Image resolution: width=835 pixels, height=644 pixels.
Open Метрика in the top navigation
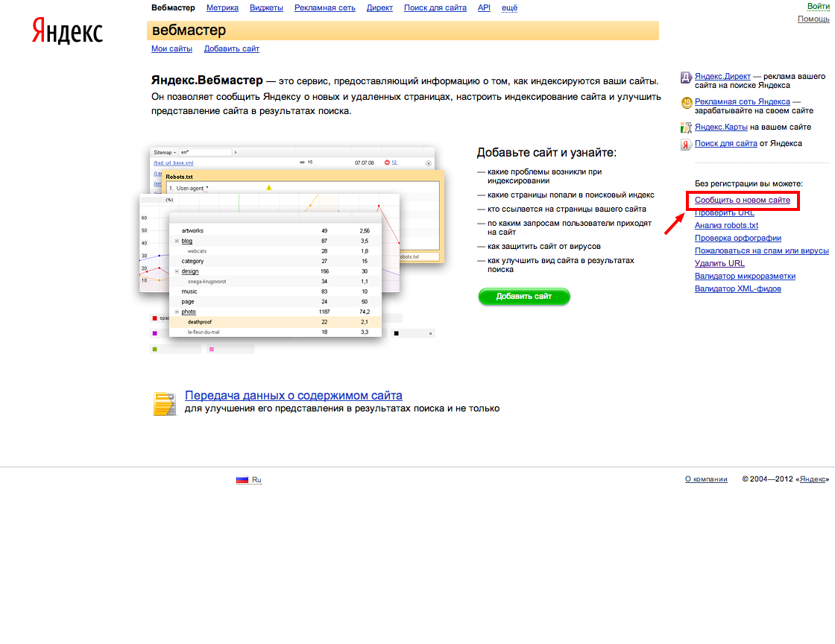click(x=223, y=8)
